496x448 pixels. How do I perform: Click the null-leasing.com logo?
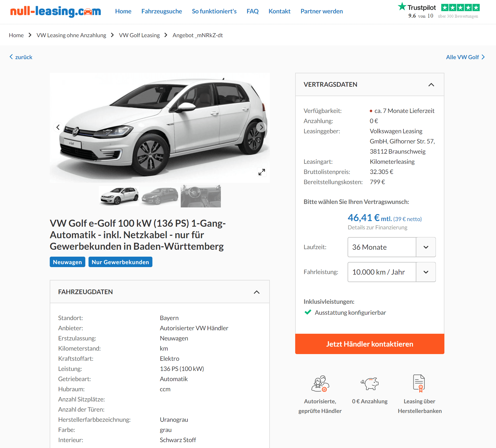(55, 12)
